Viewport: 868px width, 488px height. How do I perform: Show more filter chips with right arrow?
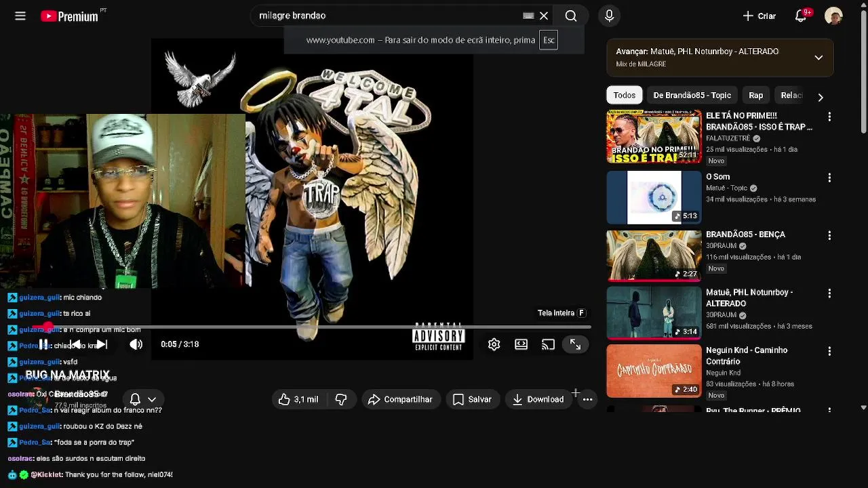coord(821,97)
